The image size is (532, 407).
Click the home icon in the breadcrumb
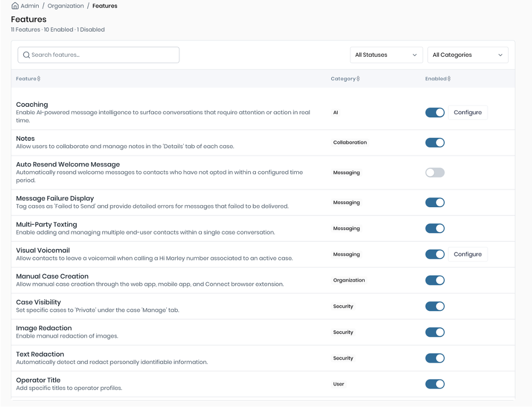[x=15, y=6]
